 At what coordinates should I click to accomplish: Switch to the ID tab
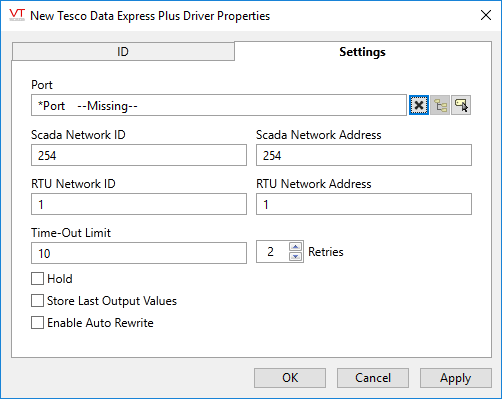123,52
